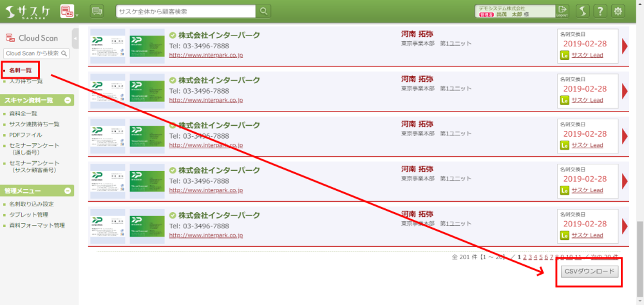
Task: Click the Saaske logo in the header
Action: 28,12
